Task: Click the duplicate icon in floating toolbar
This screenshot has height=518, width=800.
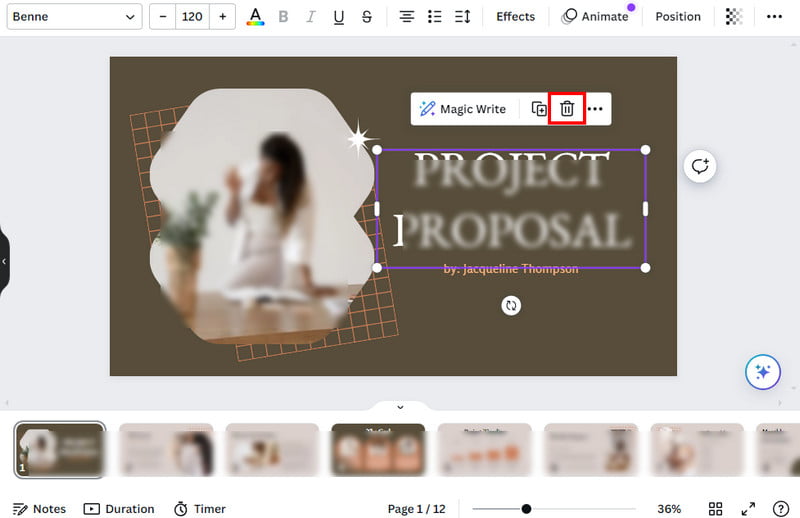Action: [539, 109]
